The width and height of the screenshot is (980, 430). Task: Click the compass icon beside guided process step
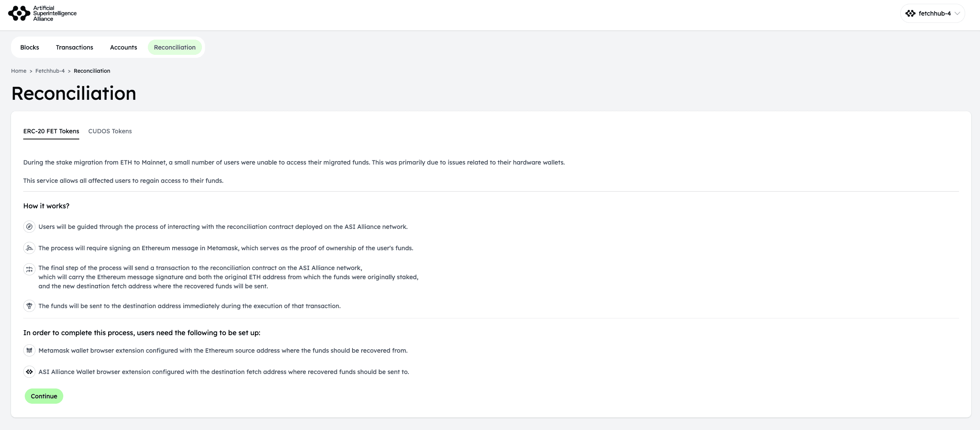29,227
